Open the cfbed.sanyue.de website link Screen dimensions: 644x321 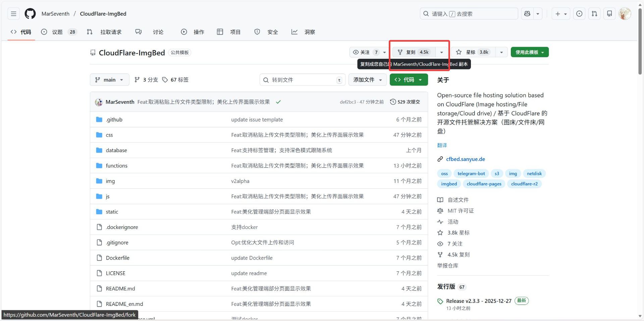pos(465,159)
